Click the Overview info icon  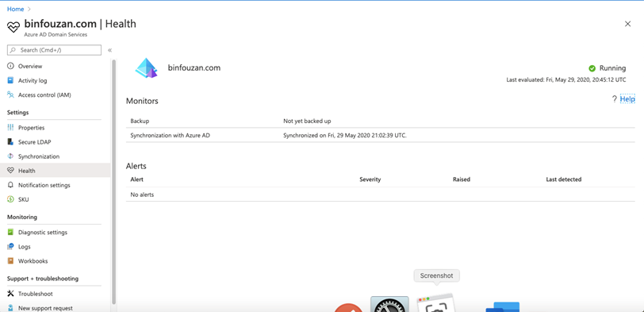click(x=10, y=66)
